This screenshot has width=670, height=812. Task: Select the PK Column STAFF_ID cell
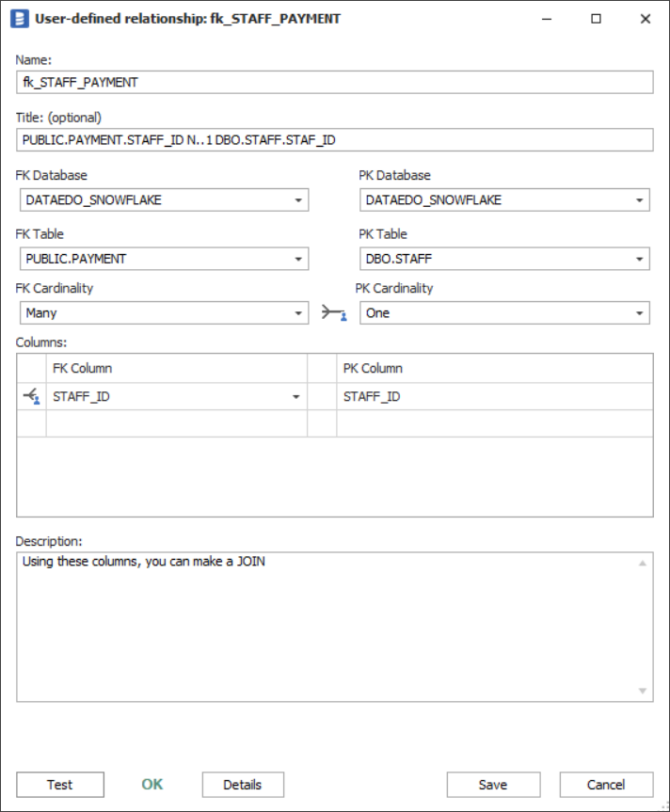coord(494,397)
